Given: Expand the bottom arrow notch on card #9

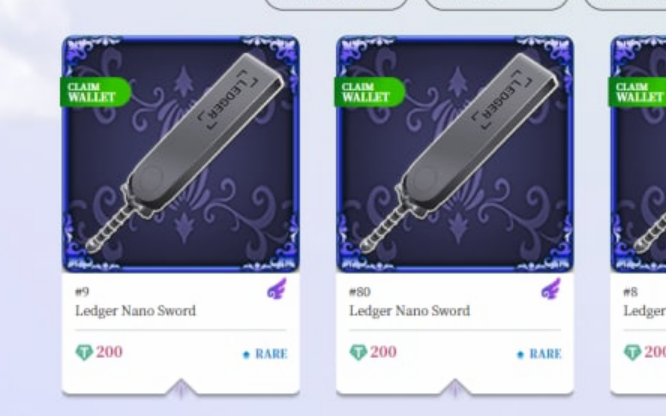Looking at the screenshot, I should coord(181,388).
